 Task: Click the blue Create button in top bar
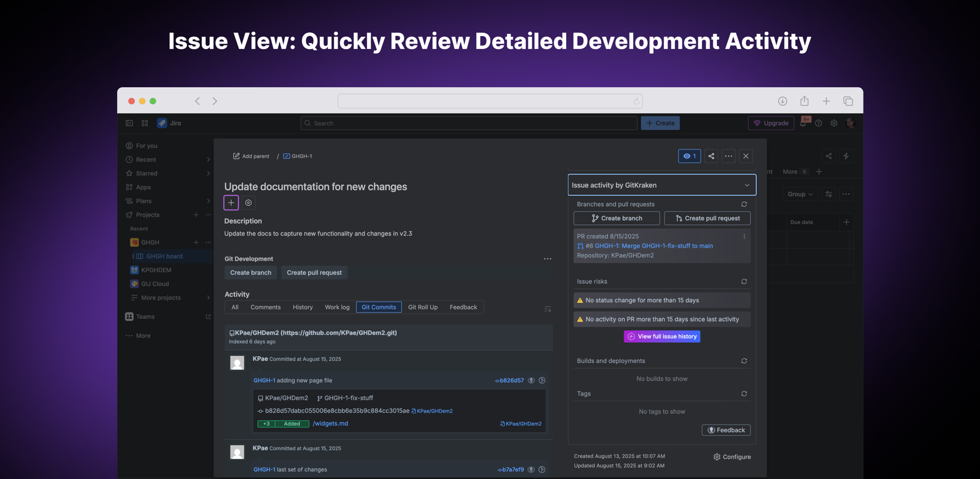[660, 123]
